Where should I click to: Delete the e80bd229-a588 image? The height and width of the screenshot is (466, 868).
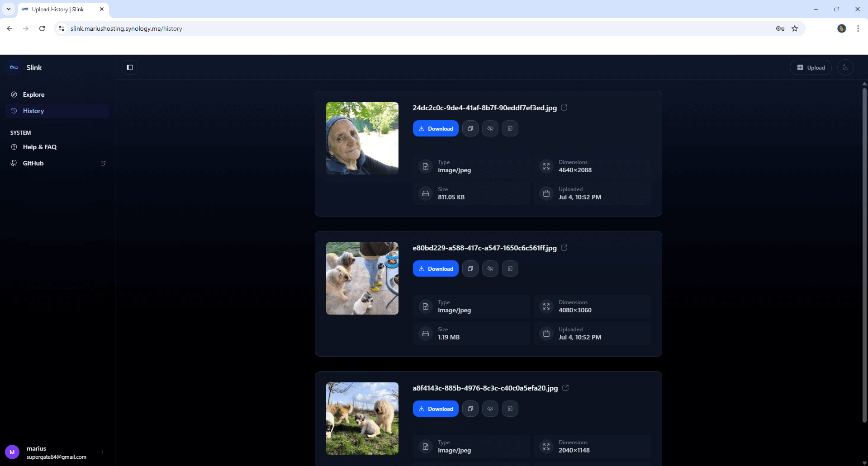click(x=510, y=268)
